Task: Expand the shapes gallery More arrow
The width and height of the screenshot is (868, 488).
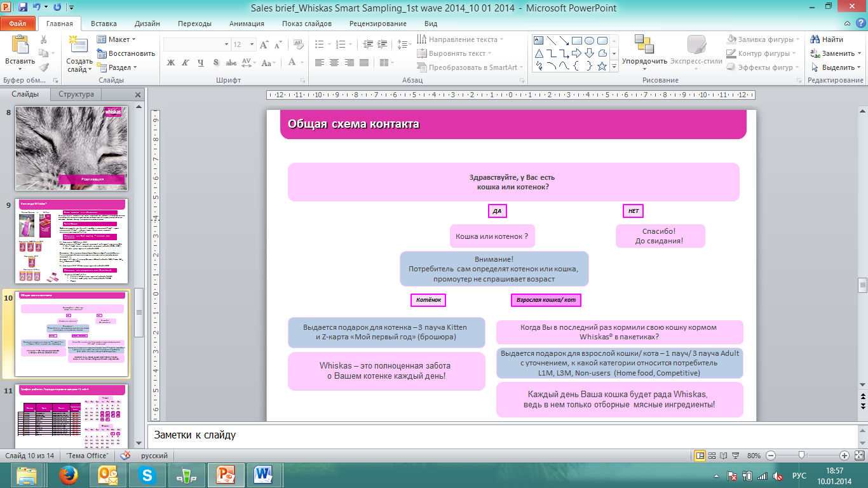Action: (613, 65)
